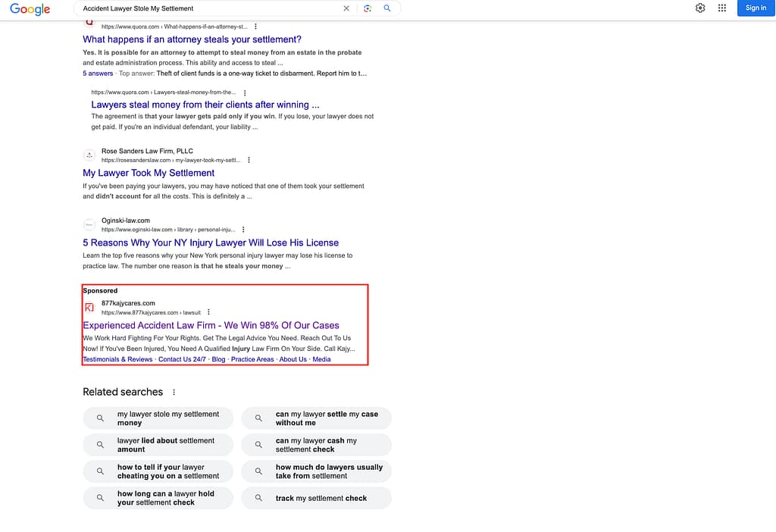Click the magnifier search button
The image size is (776, 532).
coord(387,8)
